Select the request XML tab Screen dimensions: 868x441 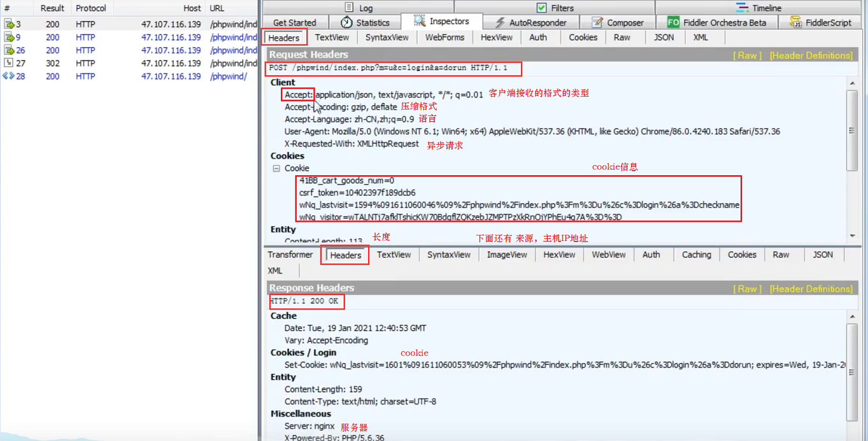coord(701,38)
